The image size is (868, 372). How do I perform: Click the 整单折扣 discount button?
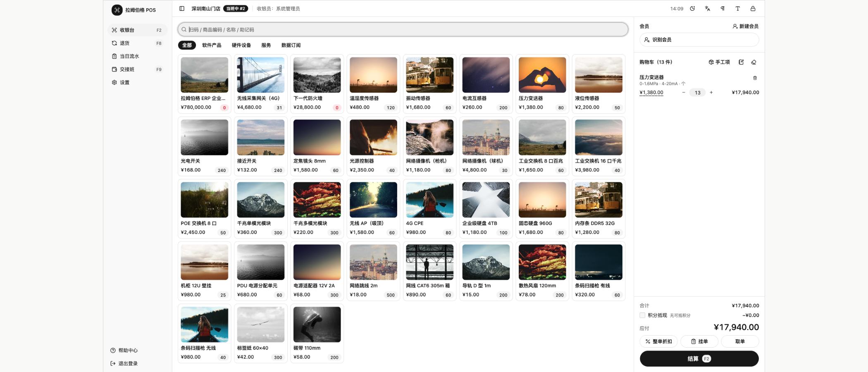click(x=659, y=341)
